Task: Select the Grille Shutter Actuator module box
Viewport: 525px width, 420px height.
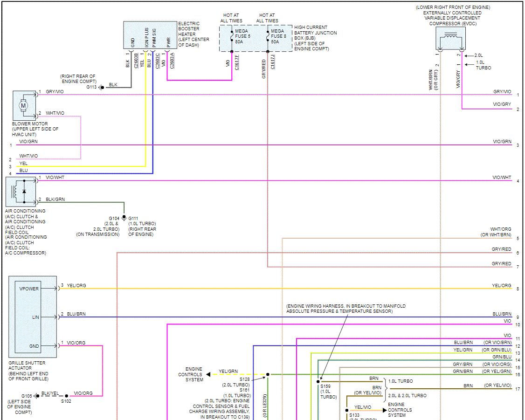Action: click(x=33, y=317)
